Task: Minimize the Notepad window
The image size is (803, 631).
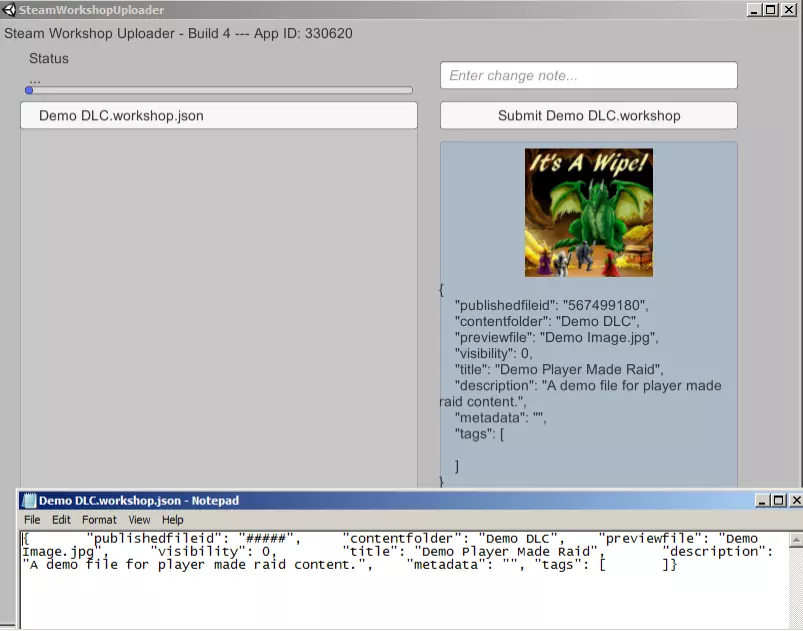Action: coord(762,500)
